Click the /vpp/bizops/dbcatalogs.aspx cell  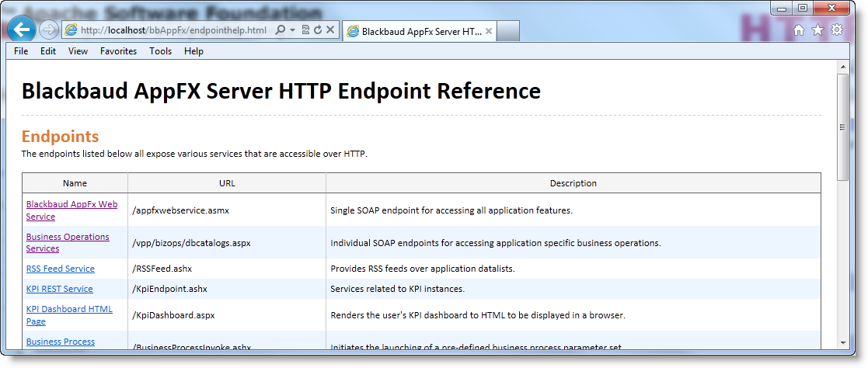(227, 242)
